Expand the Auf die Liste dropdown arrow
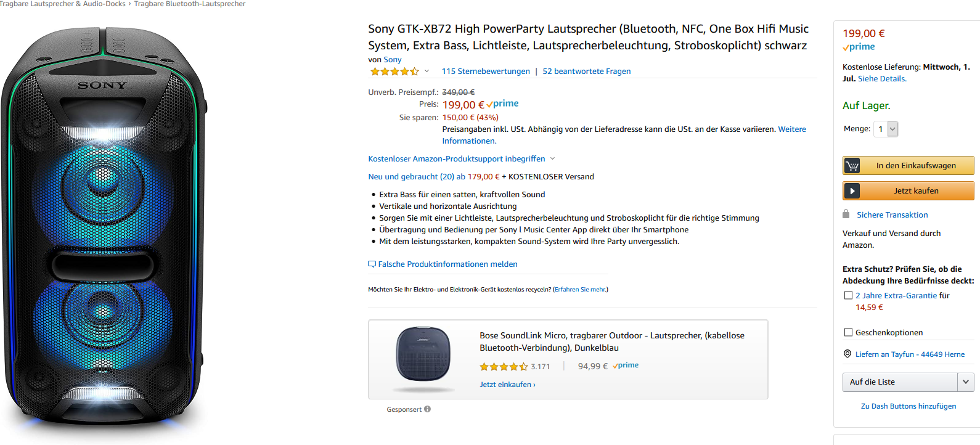The image size is (980, 445). (966, 382)
